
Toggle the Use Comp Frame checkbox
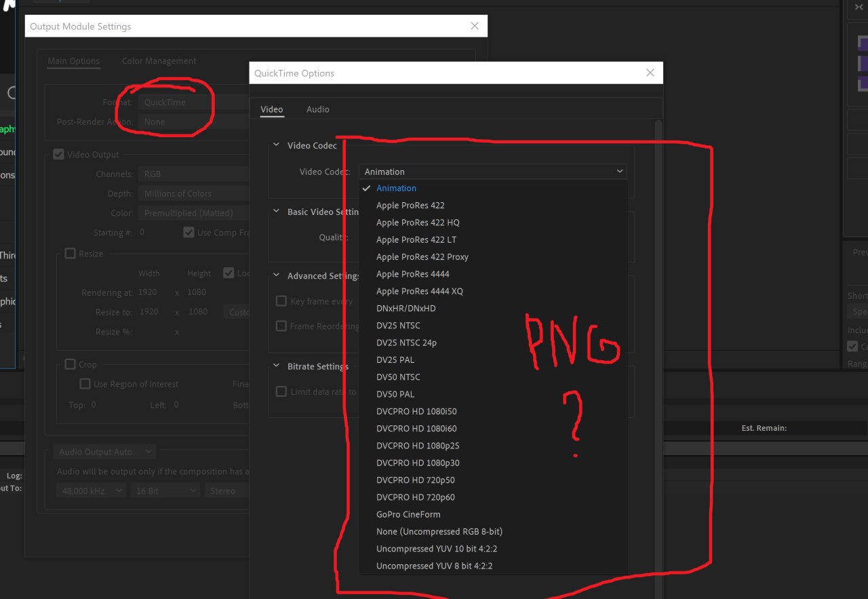click(189, 233)
